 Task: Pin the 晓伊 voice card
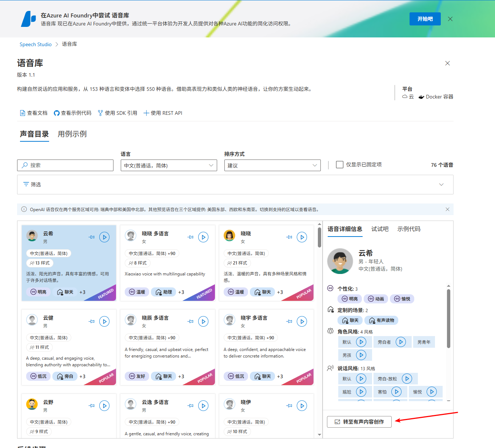click(x=290, y=406)
